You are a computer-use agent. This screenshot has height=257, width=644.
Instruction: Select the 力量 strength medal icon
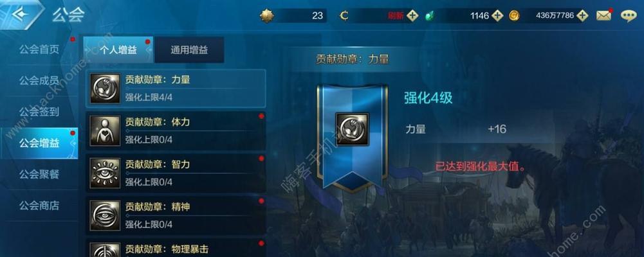tap(105, 88)
